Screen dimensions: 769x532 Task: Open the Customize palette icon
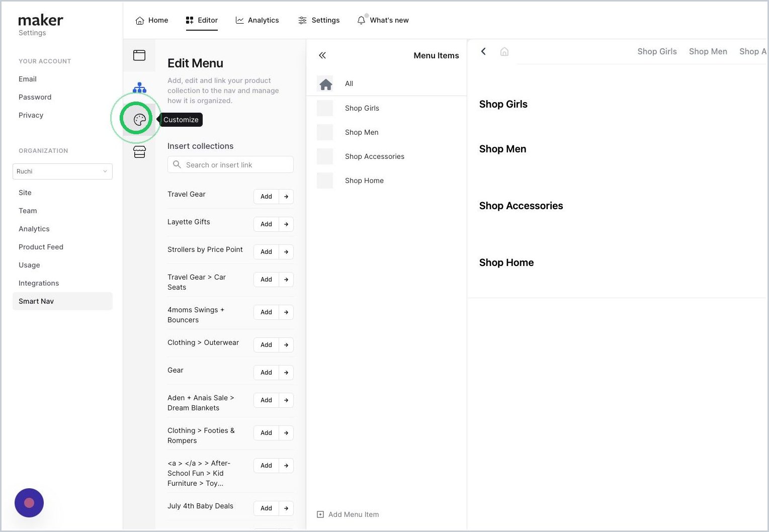[139, 120]
